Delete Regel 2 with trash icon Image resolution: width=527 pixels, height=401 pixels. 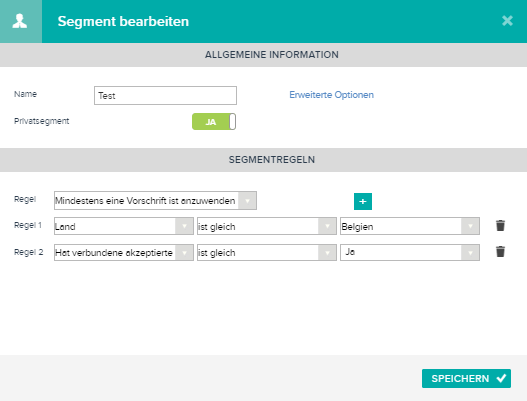[x=500, y=251]
